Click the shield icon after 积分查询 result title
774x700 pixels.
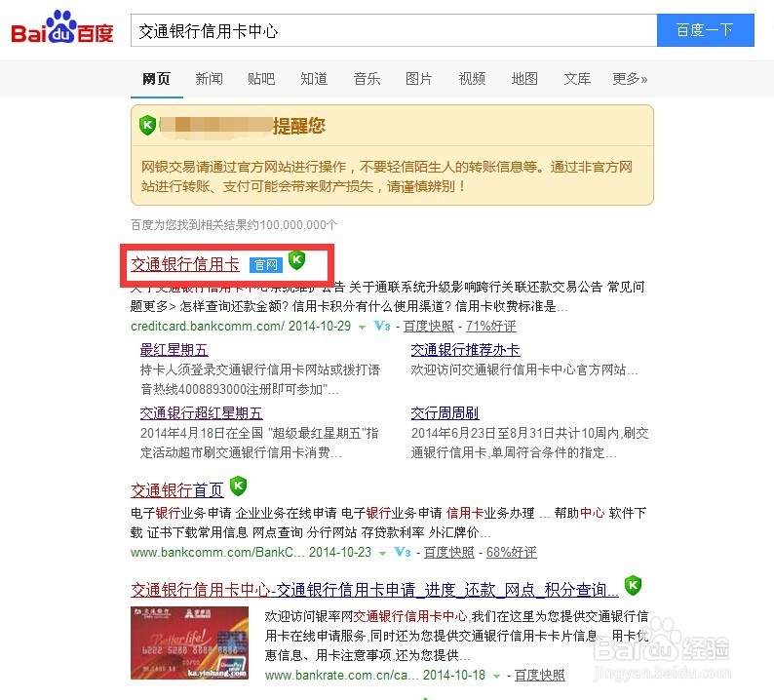coord(633,585)
